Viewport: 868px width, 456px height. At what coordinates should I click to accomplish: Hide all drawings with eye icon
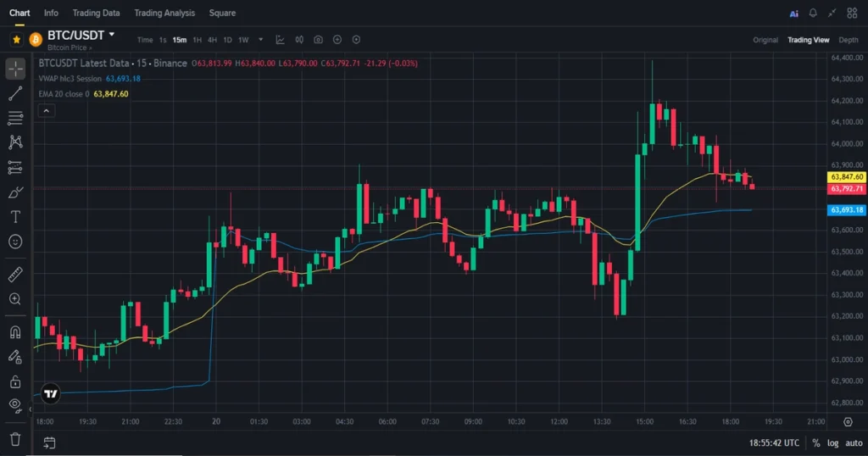(x=15, y=406)
